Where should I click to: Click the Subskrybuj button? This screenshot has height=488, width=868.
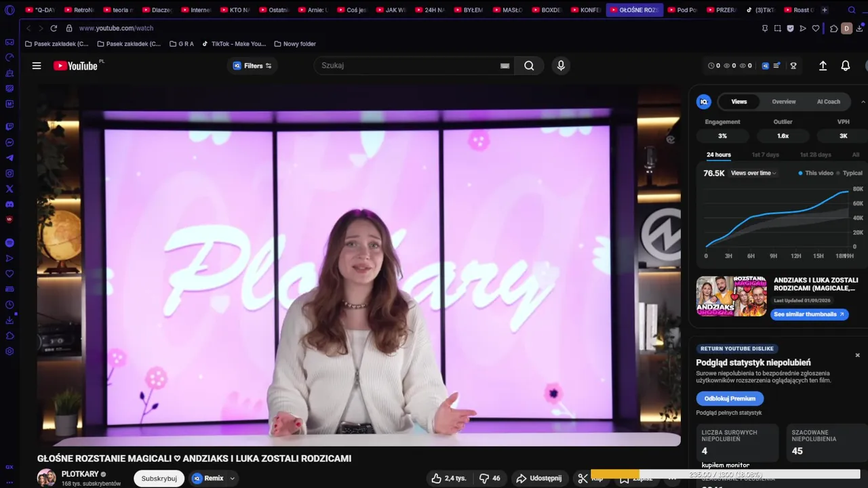pyautogui.click(x=159, y=478)
